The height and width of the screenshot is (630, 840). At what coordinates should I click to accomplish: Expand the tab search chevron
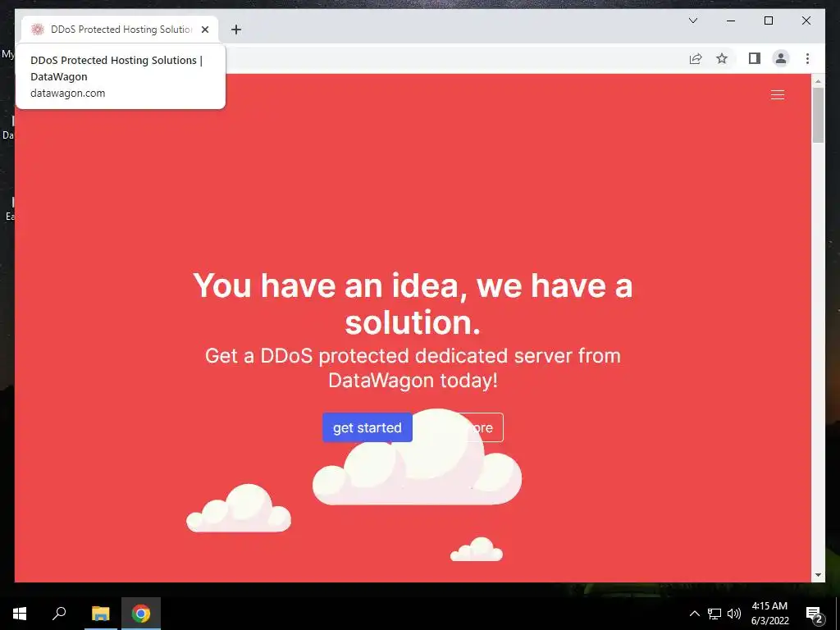692,21
